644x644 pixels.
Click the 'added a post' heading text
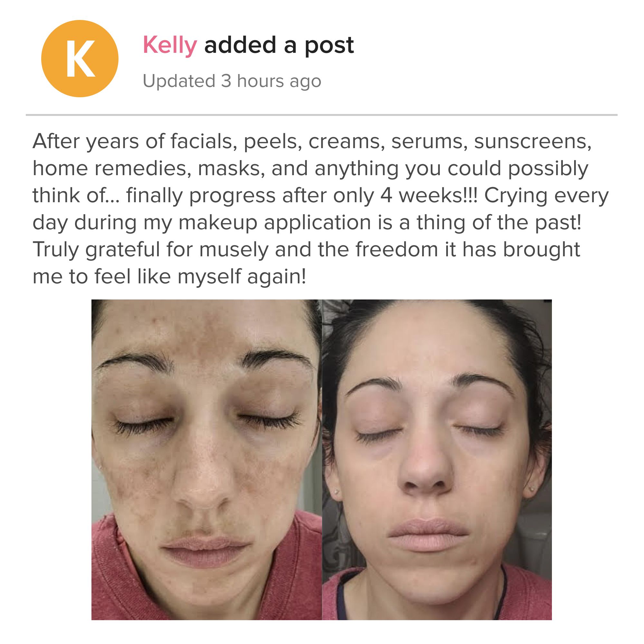coord(279,45)
